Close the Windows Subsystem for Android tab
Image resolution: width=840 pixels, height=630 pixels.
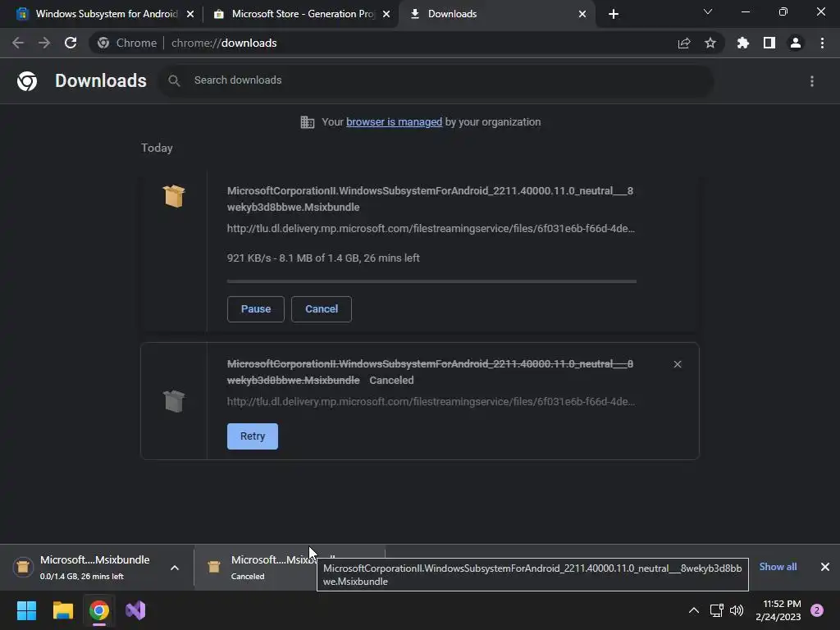click(190, 14)
